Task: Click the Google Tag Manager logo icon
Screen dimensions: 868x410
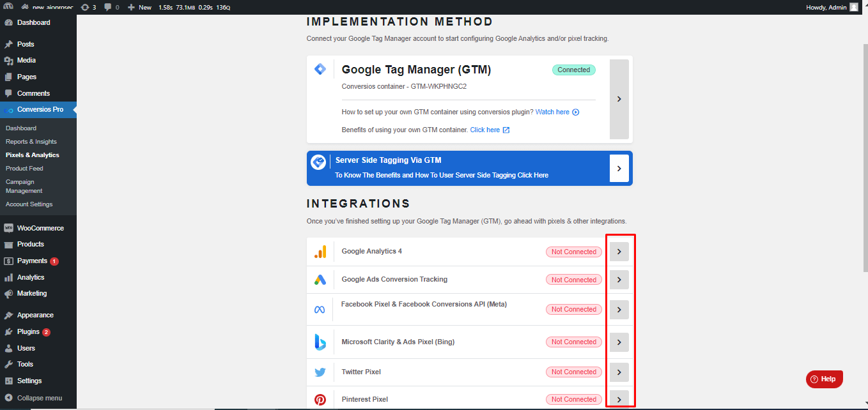Action: [320, 69]
